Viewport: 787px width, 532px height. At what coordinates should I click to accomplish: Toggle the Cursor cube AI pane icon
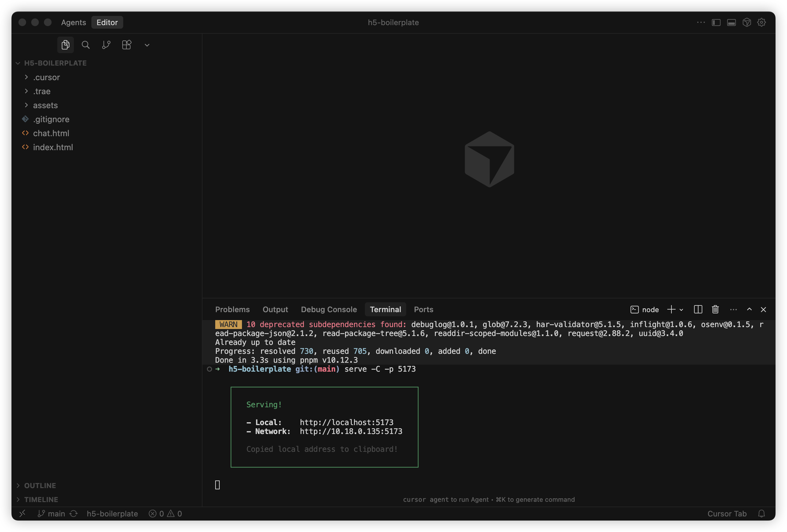tap(746, 22)
